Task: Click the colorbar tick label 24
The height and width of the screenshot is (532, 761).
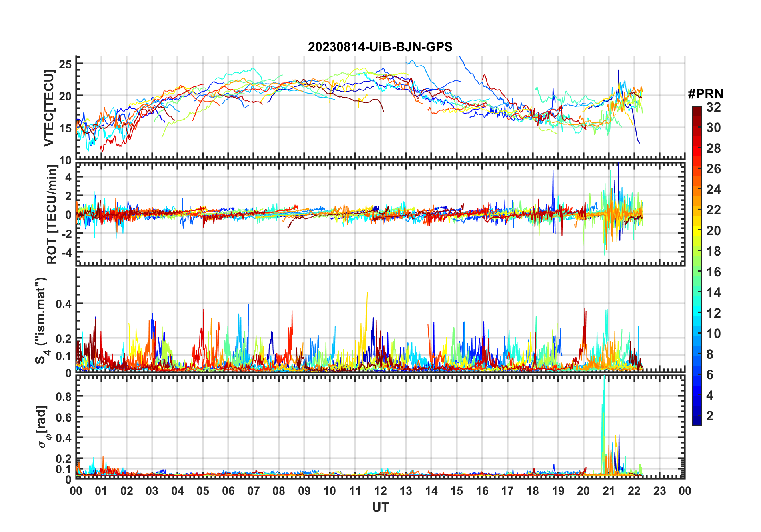Action: 713,190
